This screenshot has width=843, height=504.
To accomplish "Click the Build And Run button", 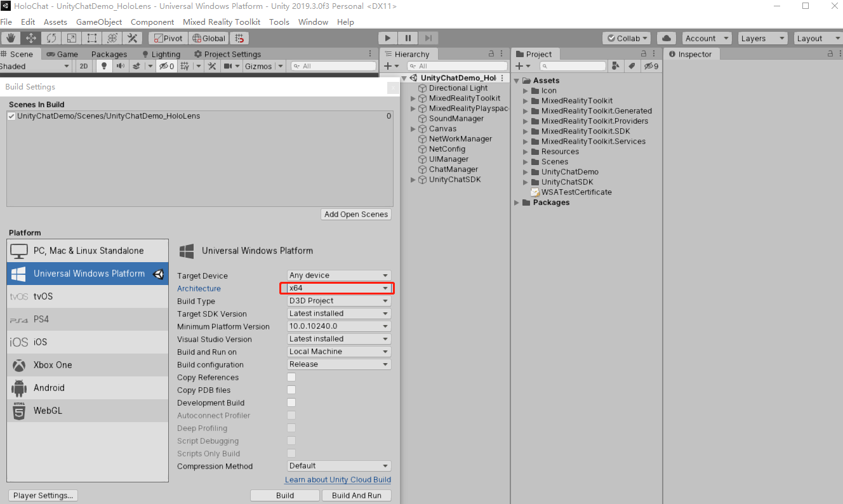I will [356, 496].
